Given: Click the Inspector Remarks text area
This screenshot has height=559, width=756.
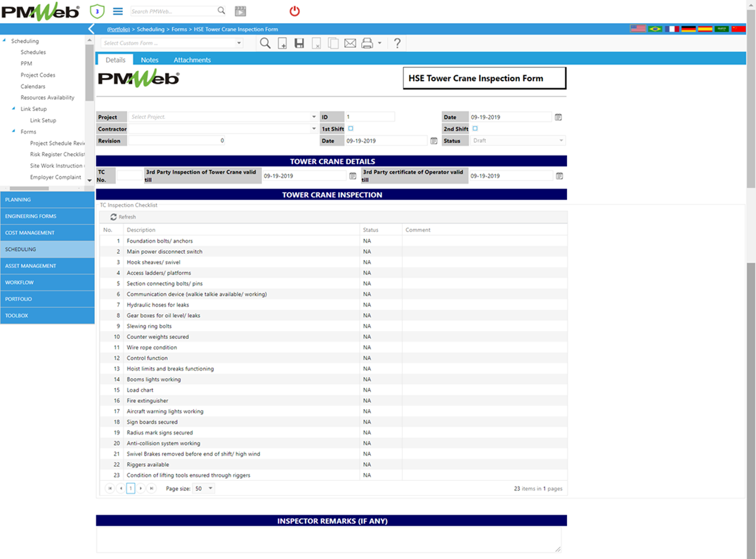Looking at the screenshot, I should click(x=329, y=540).
